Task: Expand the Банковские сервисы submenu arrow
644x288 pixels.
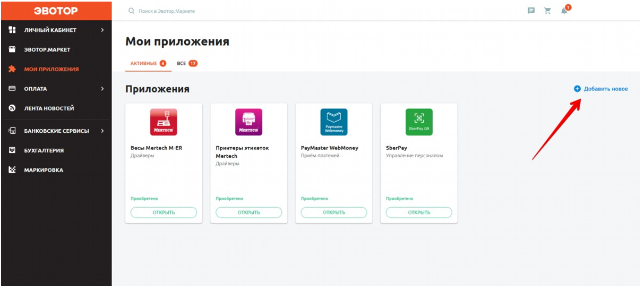Action: (x=102, y=131)
